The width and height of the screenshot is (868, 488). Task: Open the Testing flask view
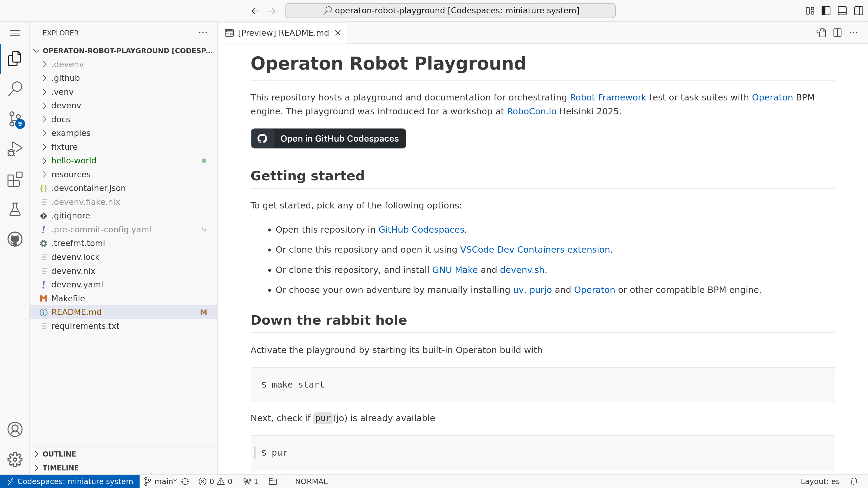pos(15,209)
